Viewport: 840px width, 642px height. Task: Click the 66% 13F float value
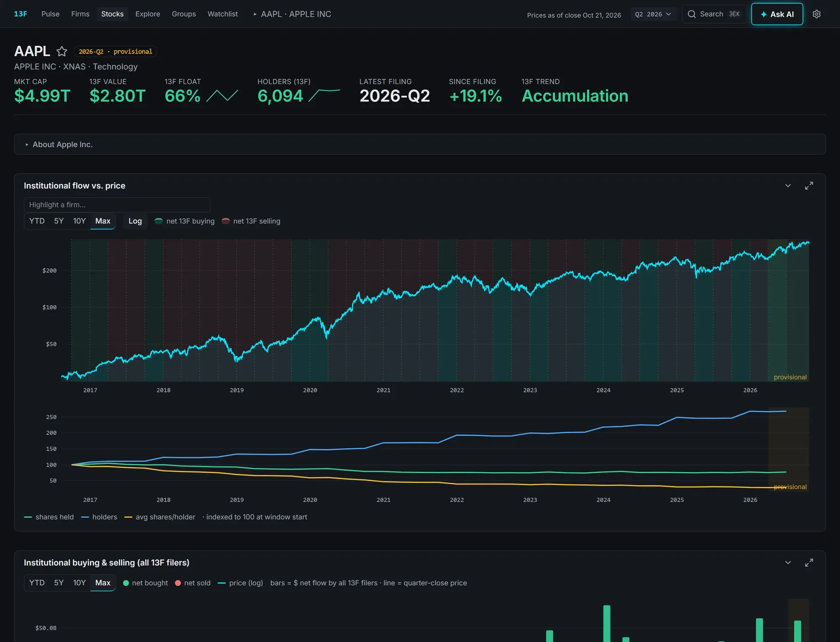182,96
